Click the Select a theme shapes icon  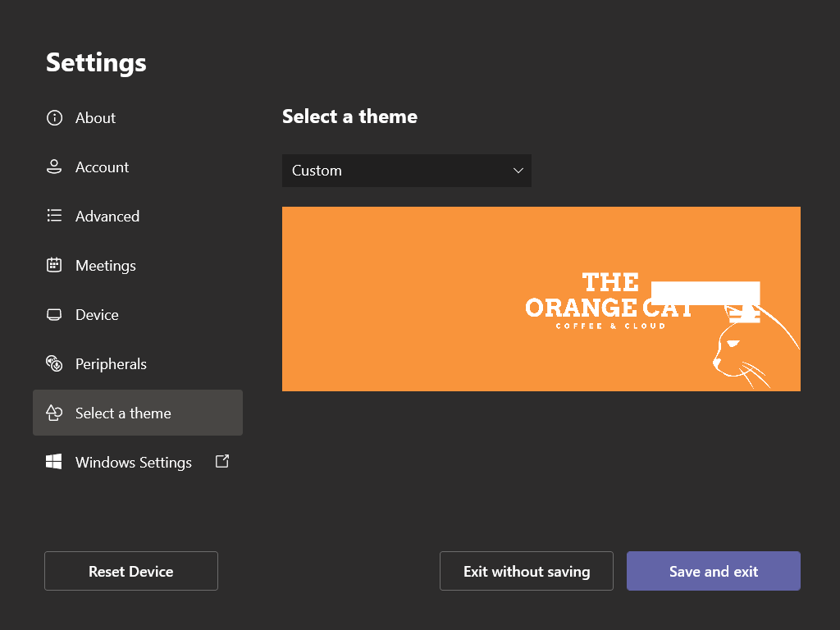[x=54, y=413]
